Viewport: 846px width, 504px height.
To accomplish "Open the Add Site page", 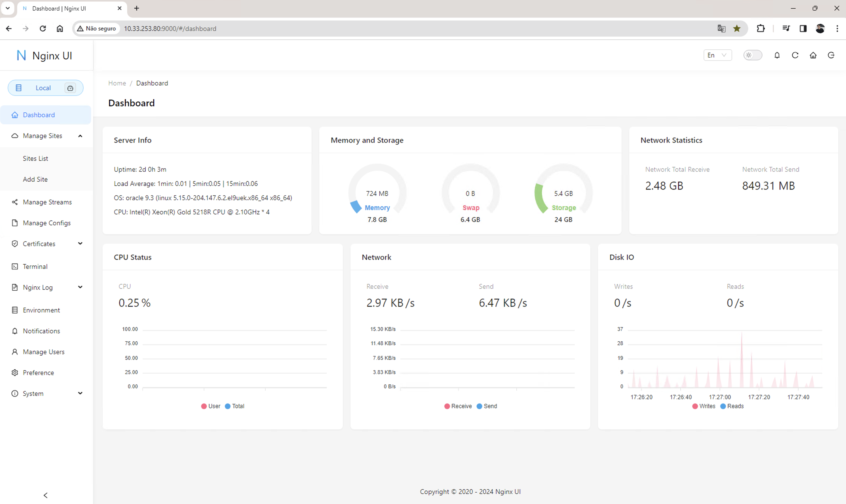I will pyautogui.click(x=35, y=179).
